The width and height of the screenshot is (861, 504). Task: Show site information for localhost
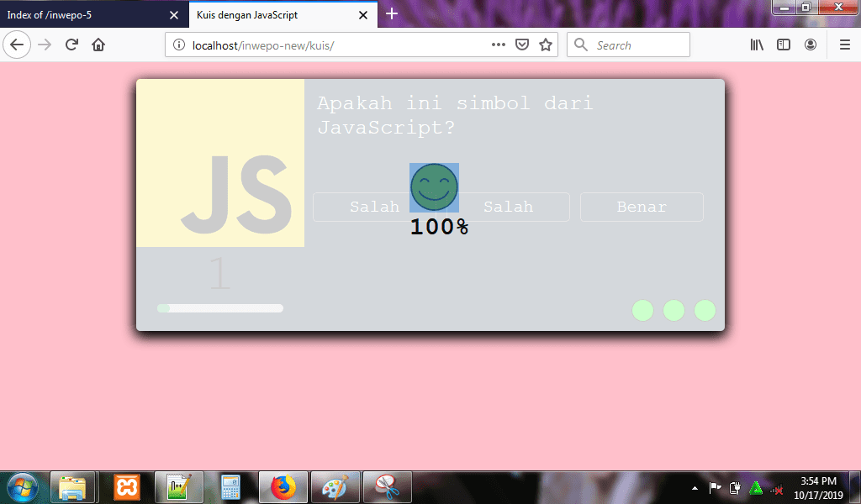pyautogui.click(x=179, y=45)
